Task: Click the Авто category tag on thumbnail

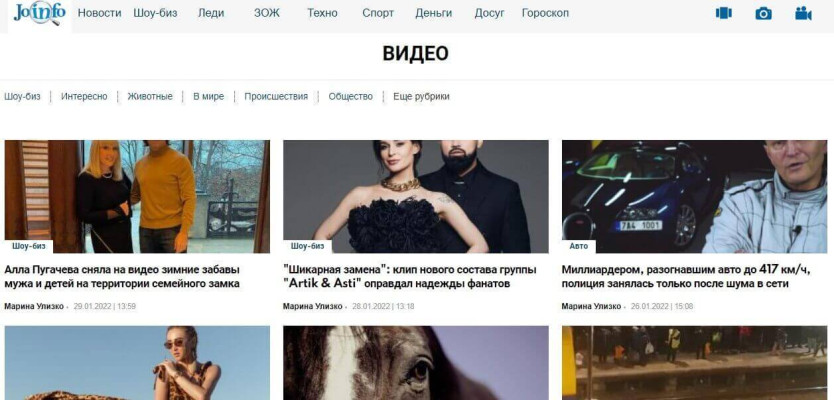Action: coord(579,246)
